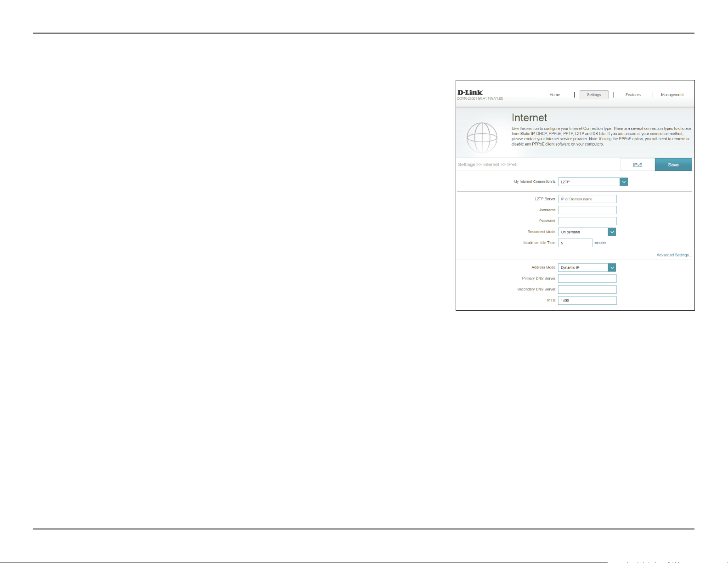This screenshot has height=563, width=728.
Task: Open the My Internet Connection dropdown
Action: 593,182
